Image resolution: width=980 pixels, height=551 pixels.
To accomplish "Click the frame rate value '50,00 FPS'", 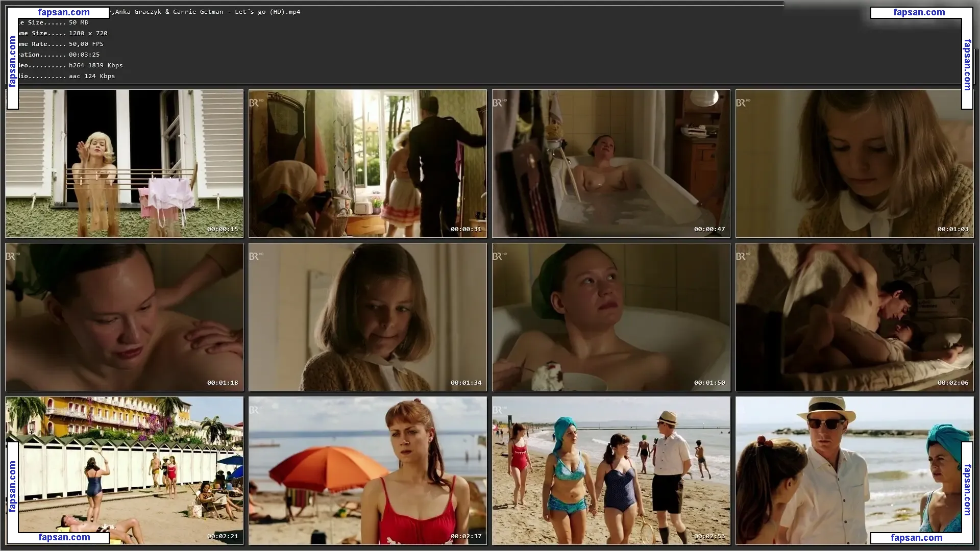I will pyautogui.click(x=86, y=44).
